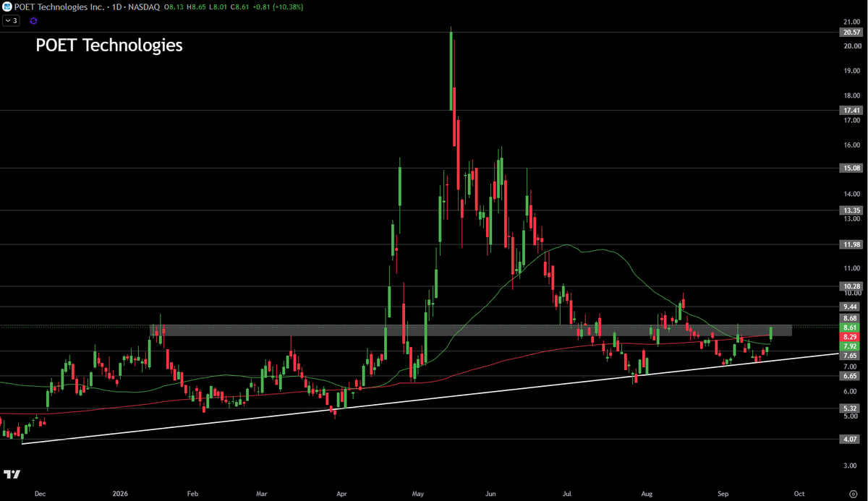
Task: Click the 20.57 price level label
Action: [x=851, y=33]
